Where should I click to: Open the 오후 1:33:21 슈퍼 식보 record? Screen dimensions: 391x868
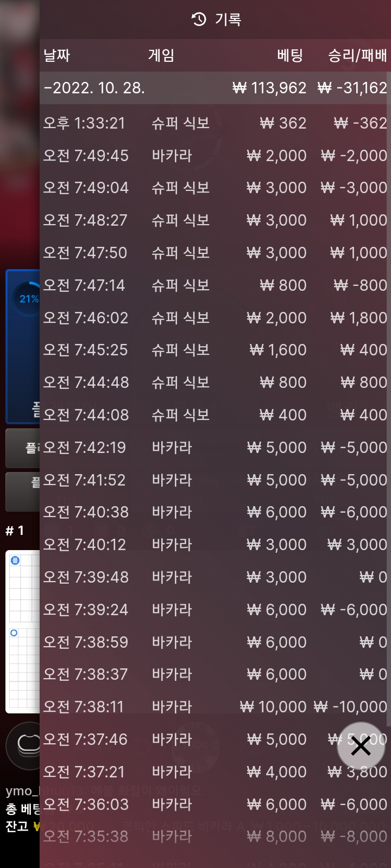point(215,123)
